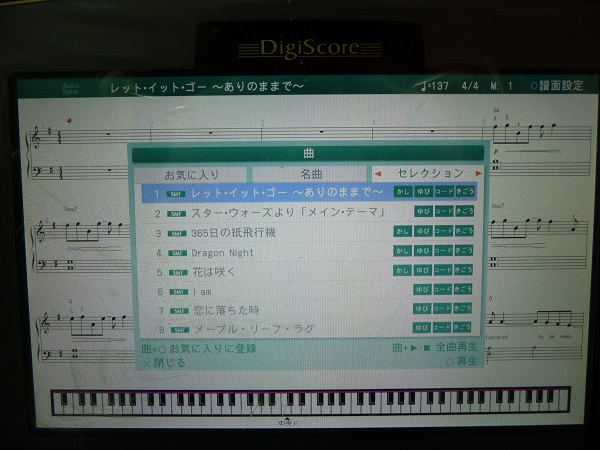Screen dimensions: 600x450
Task: Click tempo value 137 in top bar
Action: click(435, 86)
